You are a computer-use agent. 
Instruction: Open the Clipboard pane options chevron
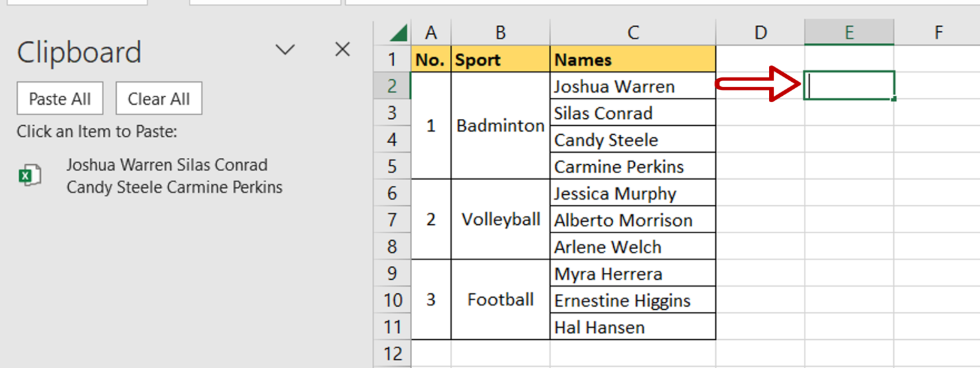285,49
